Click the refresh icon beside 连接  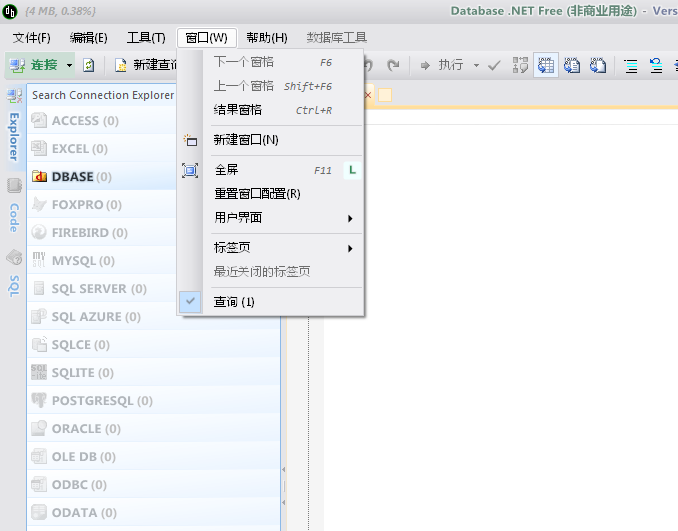point(89,65)
